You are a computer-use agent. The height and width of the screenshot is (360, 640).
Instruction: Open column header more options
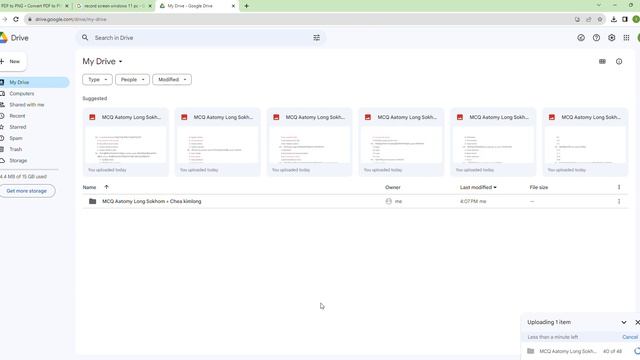coord(619,187)
